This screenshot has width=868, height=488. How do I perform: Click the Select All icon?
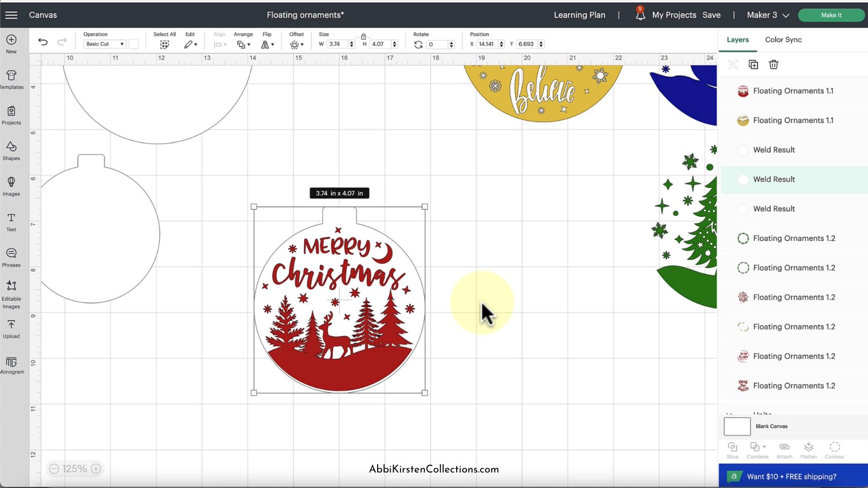pos(164,45)
